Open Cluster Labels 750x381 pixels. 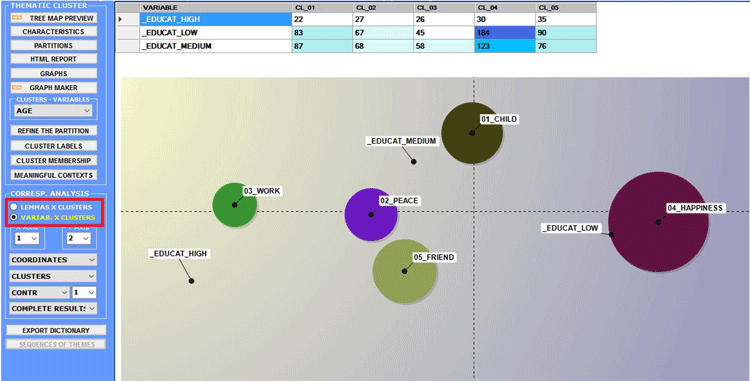[x=54, y=146]
